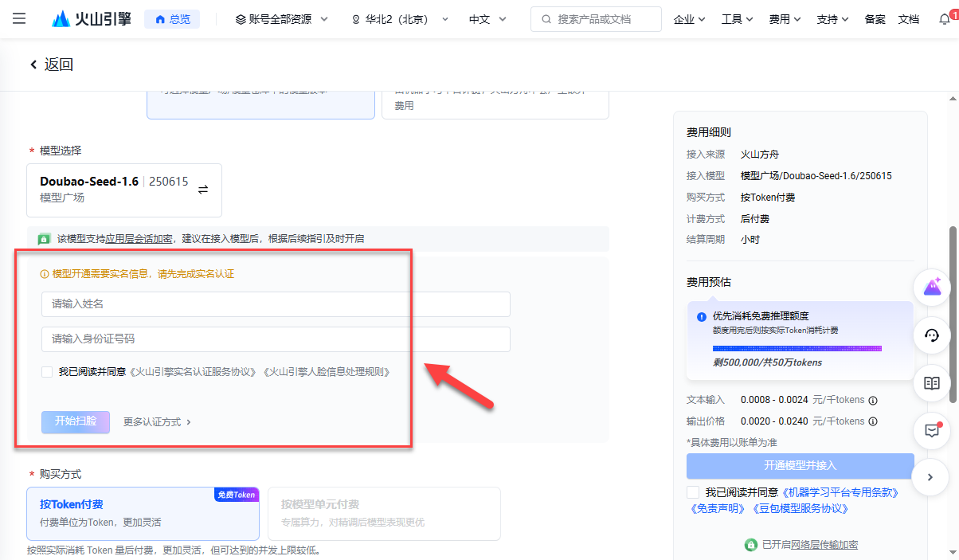
Task: Agree to 机器学习平台专用条款 checkbox
Action: pos(693,491)
